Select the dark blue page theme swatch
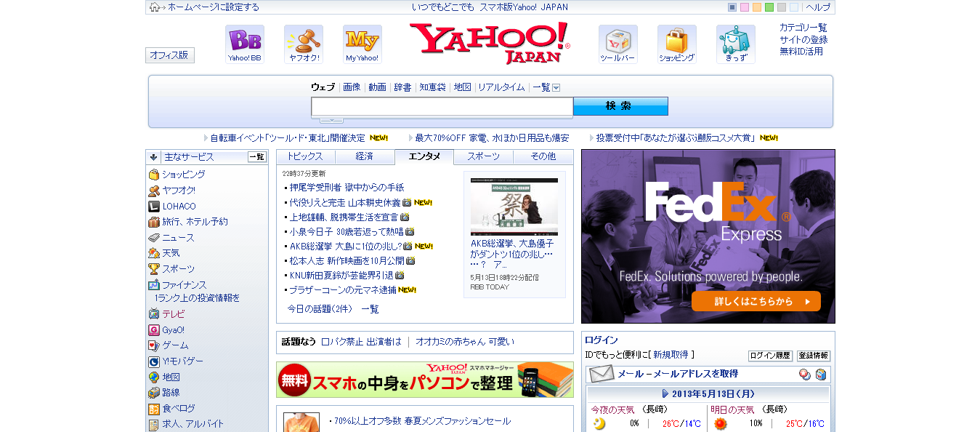The width and height of the screenshot is (980, 432). click(x=732, y=7)
